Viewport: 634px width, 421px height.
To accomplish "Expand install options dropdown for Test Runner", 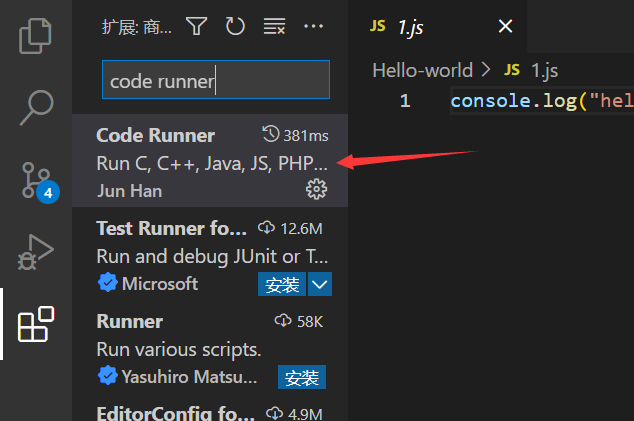I will tap(320, 284).
